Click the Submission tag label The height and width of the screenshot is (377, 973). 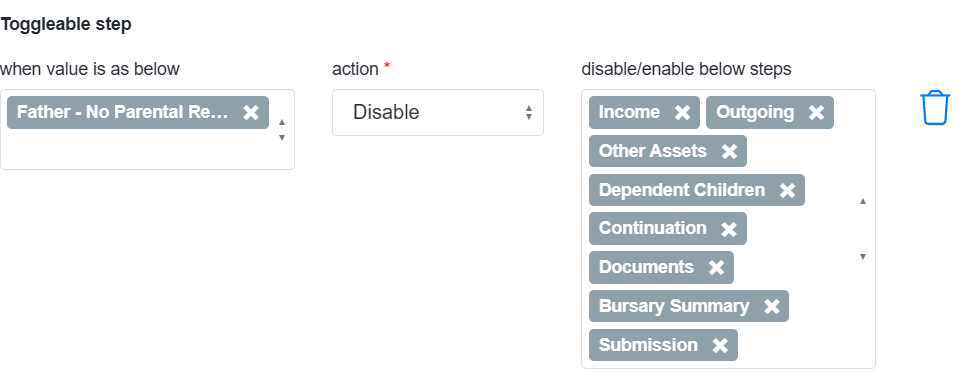(648, 345)
